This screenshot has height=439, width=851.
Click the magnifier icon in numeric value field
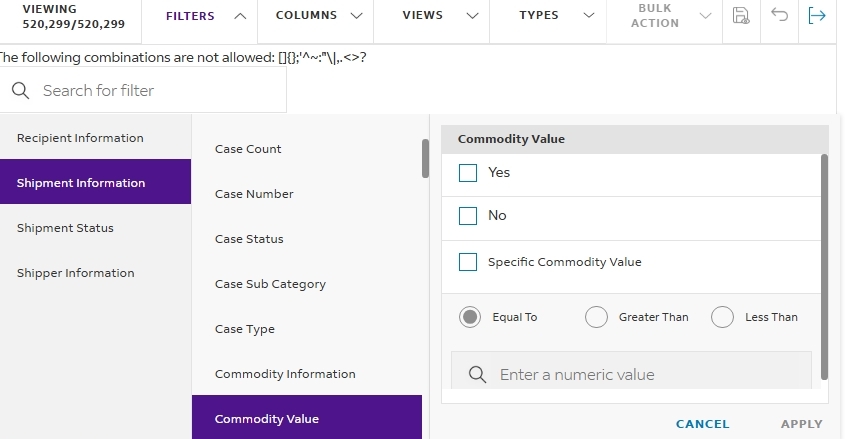pyautogui.click(x=477, y=374)
